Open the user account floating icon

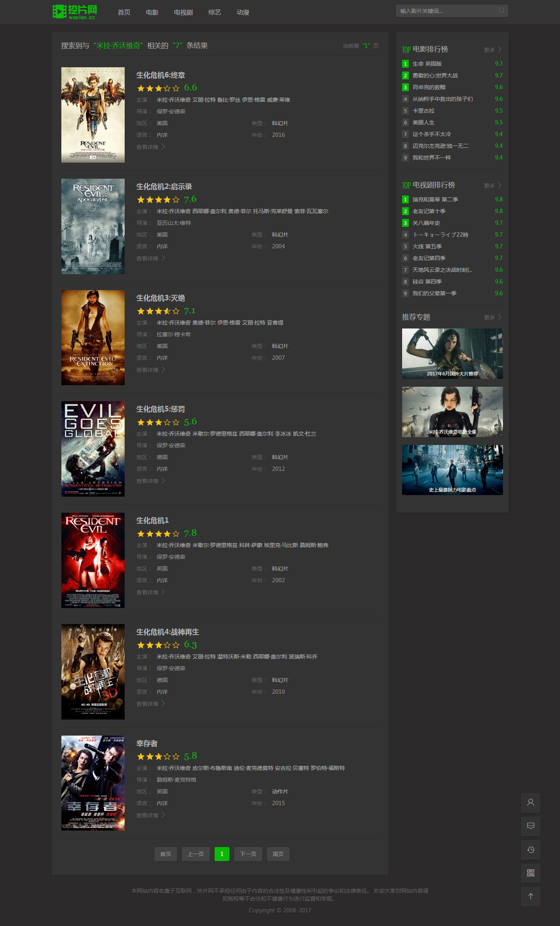pos(531,803)
